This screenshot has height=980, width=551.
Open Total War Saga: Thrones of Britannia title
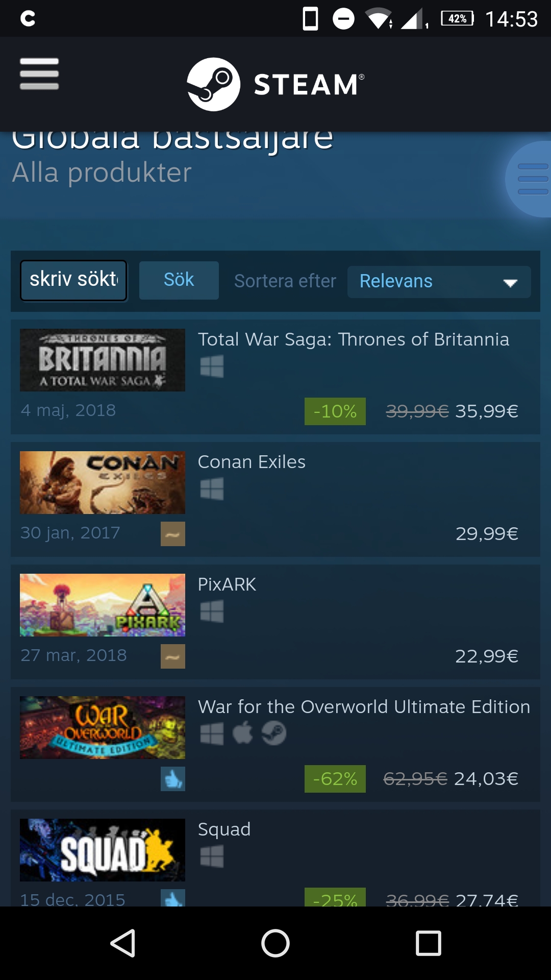pyautogui.click(x=354, y=339)
